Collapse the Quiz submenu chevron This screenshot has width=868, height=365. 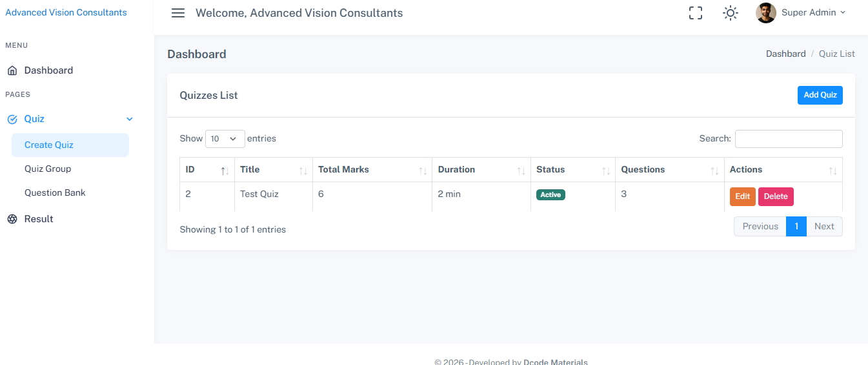130,119
